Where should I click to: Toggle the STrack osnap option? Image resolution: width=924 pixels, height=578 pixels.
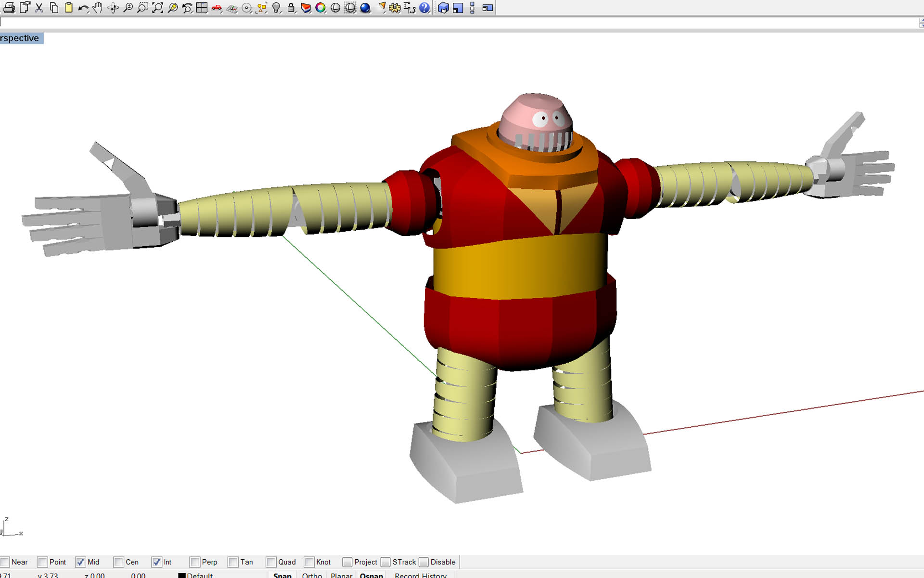(385, 562)
